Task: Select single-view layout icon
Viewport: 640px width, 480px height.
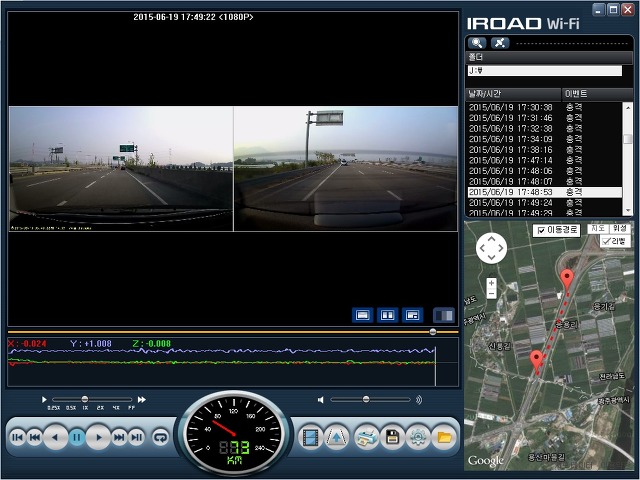Action: pos(362,315)
